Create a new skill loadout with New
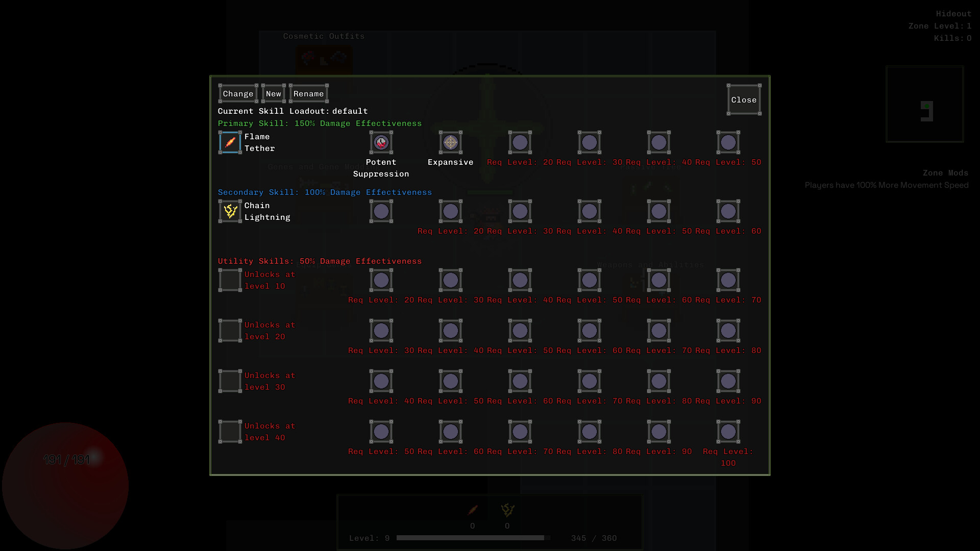 coord(274,93)
